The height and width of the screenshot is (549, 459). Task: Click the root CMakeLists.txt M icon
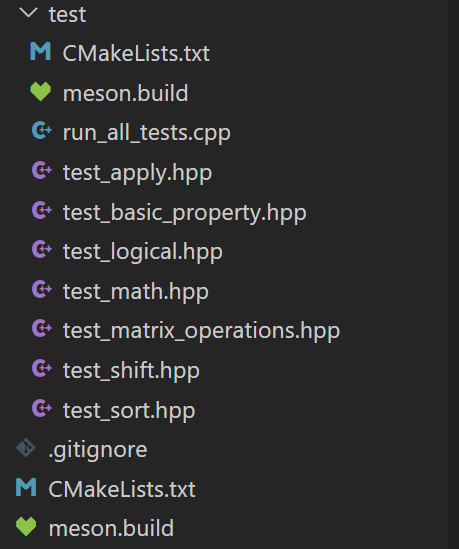point(26,487)
